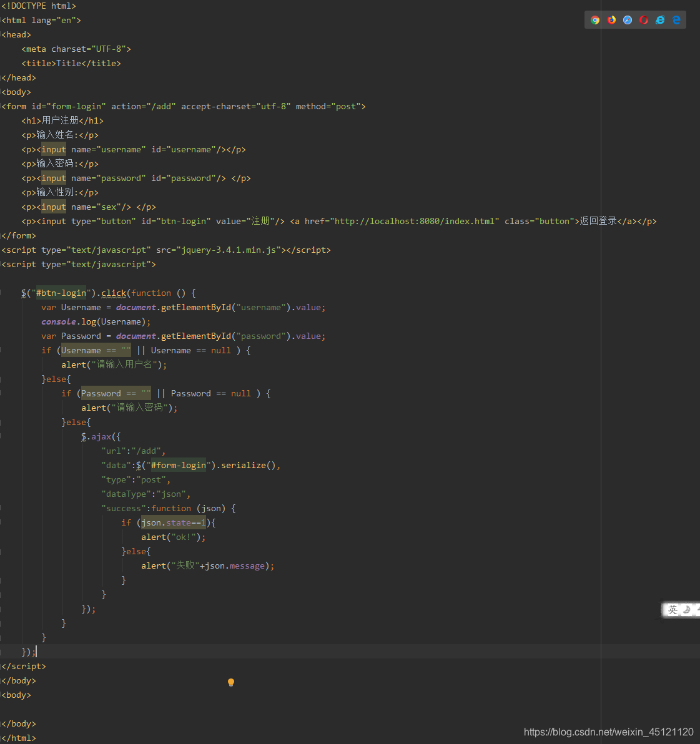Click the "url":"/add" property
Viewport: 700px width, 744px height.
[x=133, y=451]
